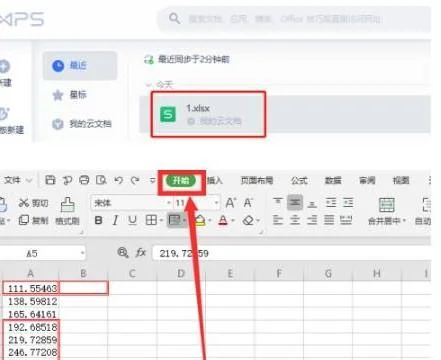Click the Print icon in quick access toolbar
The height and width of the screenshot is (360, 441).
pos(84,180)
